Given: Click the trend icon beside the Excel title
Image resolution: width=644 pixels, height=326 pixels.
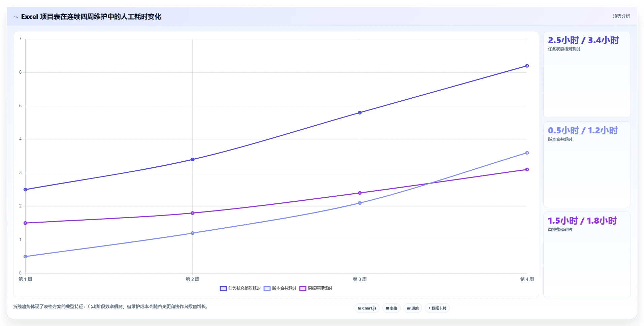Looking at the screenshot, I should 16,17.
